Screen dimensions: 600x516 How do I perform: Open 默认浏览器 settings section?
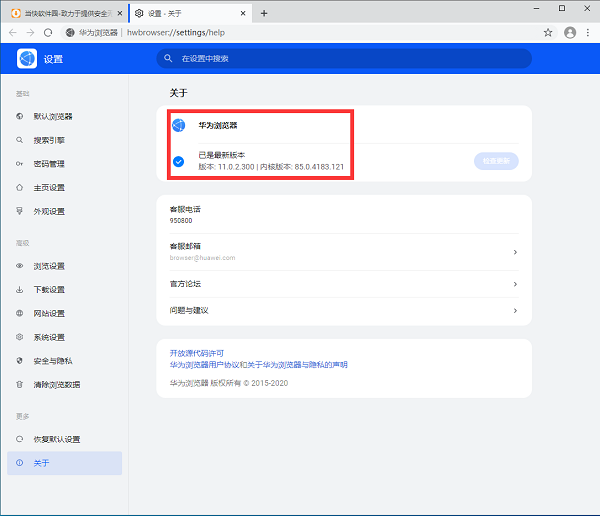[x=64, y=116]
